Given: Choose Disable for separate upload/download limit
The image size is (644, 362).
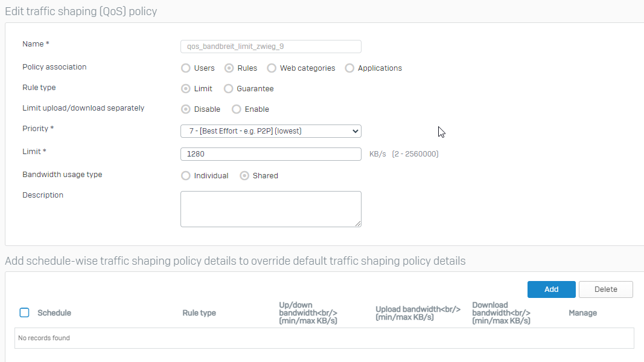Looking at the screenshot, I should 186,109.
